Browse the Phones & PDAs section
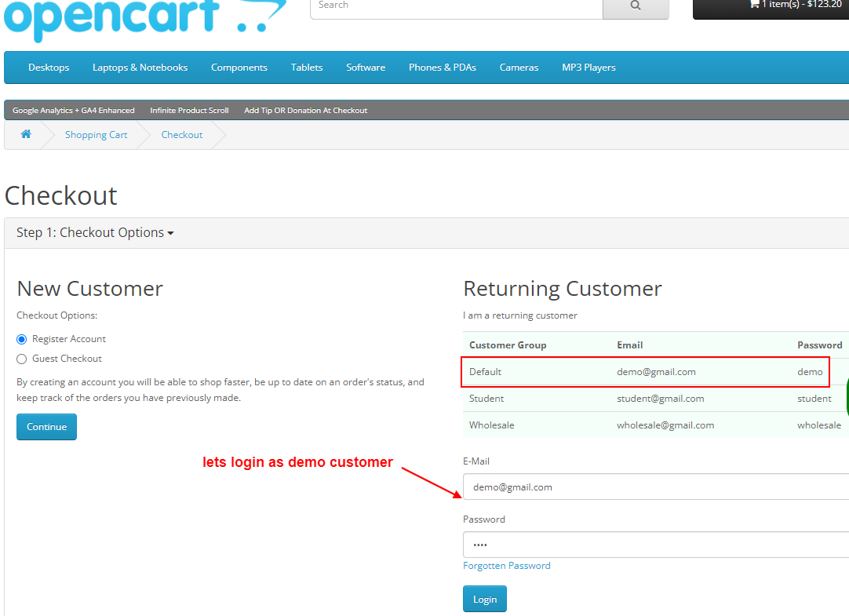 [x=442, y=67]
